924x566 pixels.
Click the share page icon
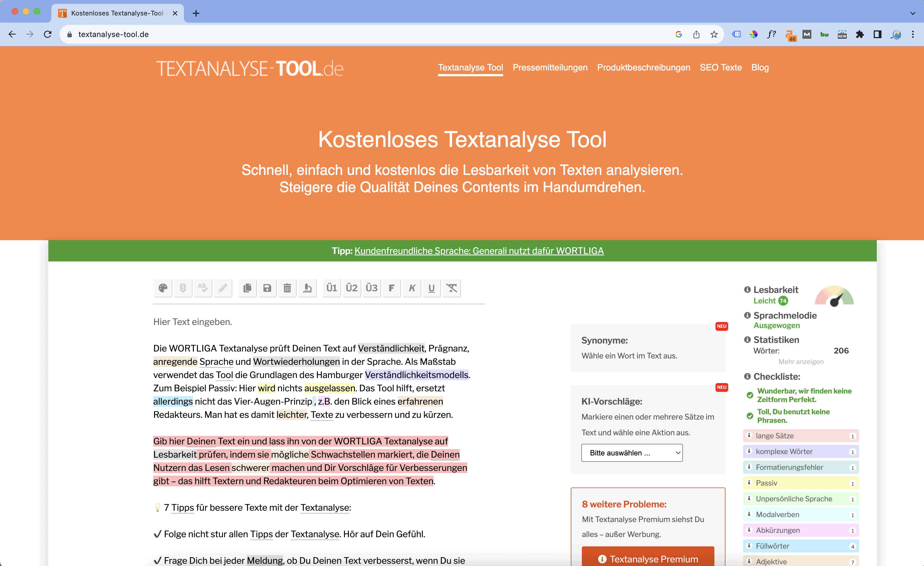696,34
